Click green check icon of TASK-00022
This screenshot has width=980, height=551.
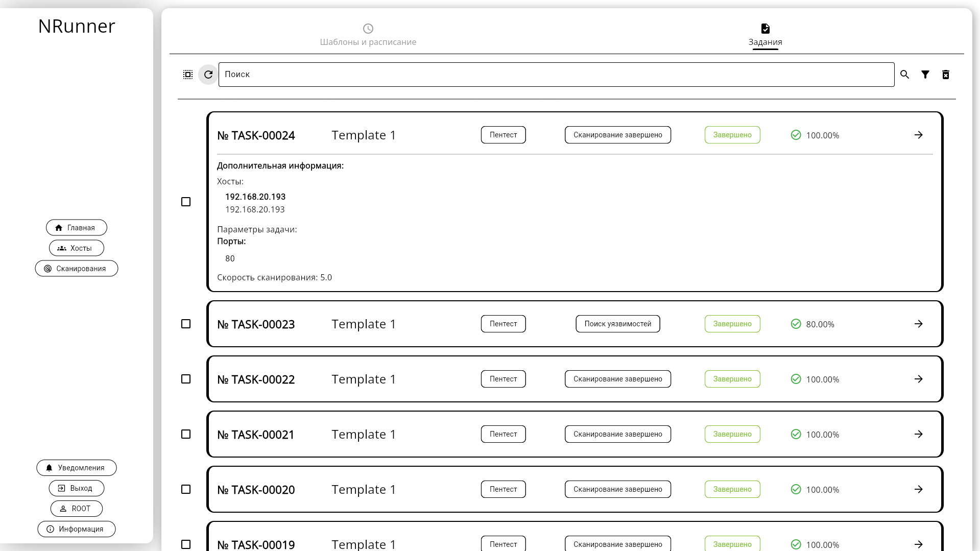796,379
